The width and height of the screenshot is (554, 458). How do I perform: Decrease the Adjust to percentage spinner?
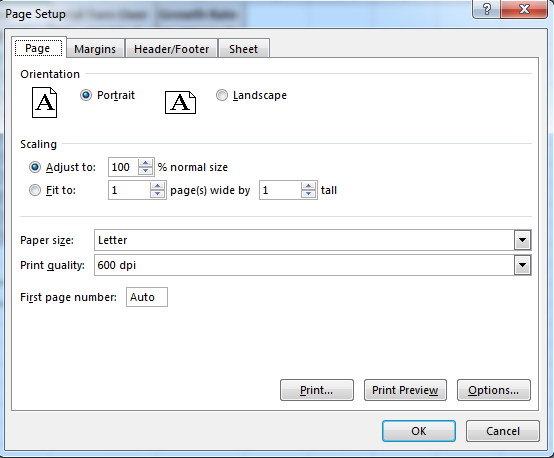146,171
